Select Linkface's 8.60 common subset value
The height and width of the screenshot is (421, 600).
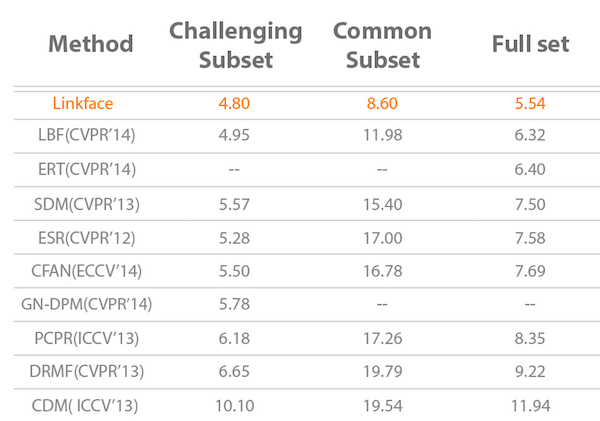click(382, 101)
